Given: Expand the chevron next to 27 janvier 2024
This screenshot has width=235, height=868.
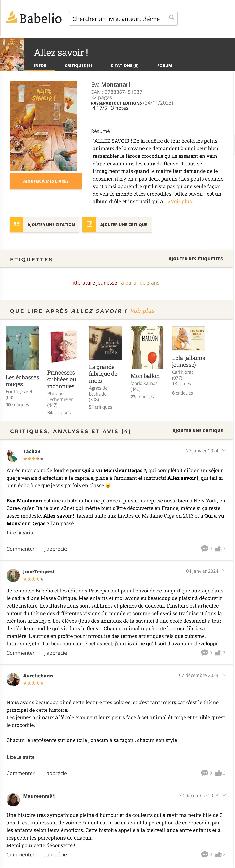Looking at the screenshot, I should click(224, 450).
